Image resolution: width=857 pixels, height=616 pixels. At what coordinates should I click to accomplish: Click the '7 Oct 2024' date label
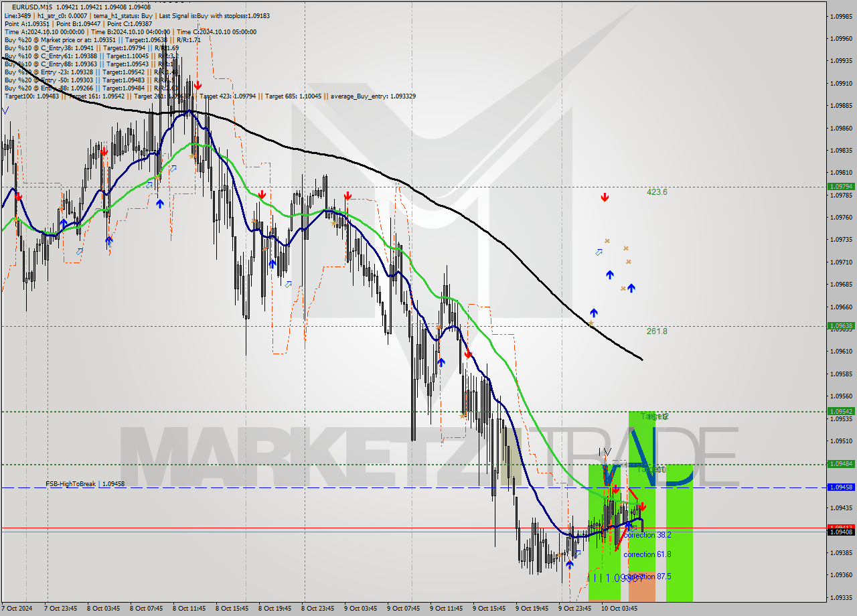click(15, 609)
